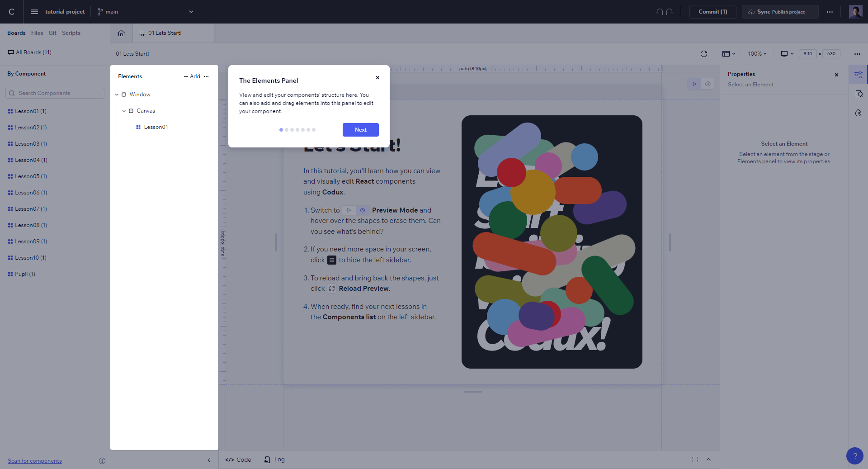Click the undo arrow
Viewport: 868px width, 469px height.
659,12
